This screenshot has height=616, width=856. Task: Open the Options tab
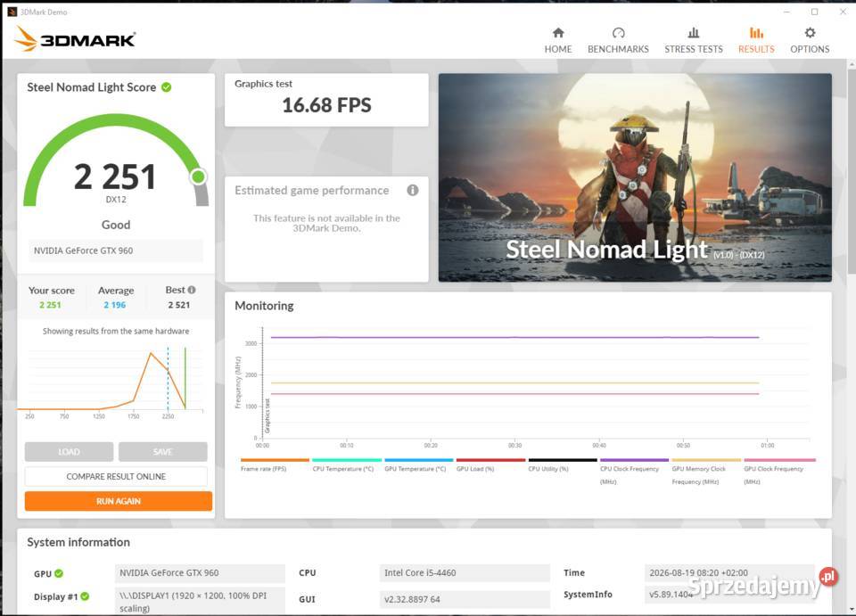[x=810, y=40]
